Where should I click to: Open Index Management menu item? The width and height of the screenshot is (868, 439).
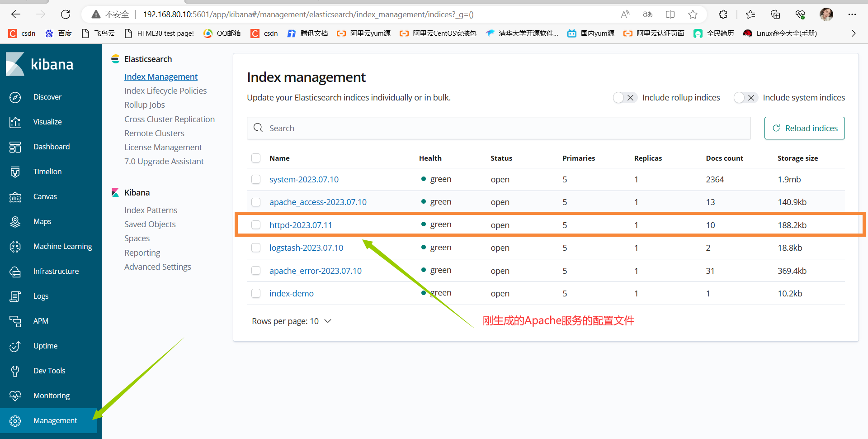pyautogui.click(x=161, y=76)
